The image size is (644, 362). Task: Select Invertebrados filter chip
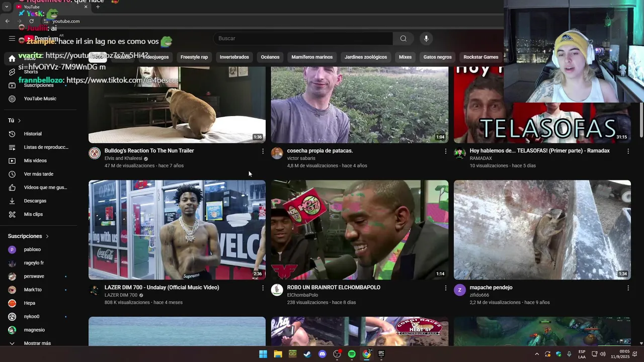(234, 57)
